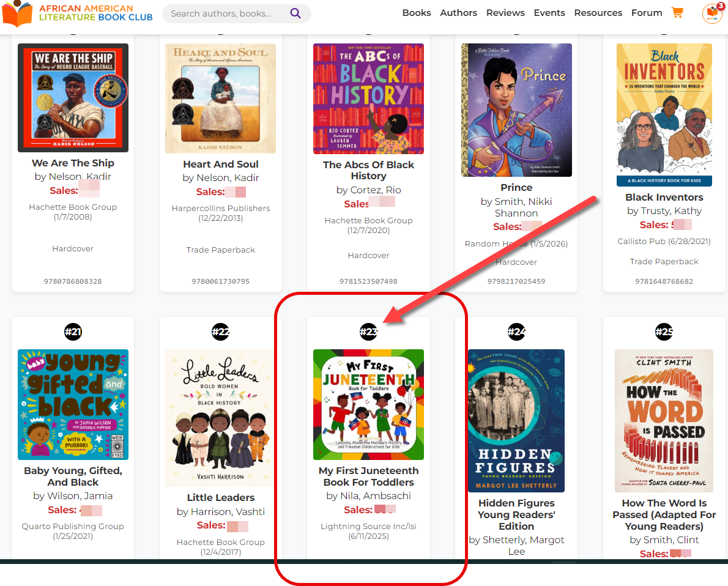Click the Prince book cover

pyautogui.click(x=516, y=110)
